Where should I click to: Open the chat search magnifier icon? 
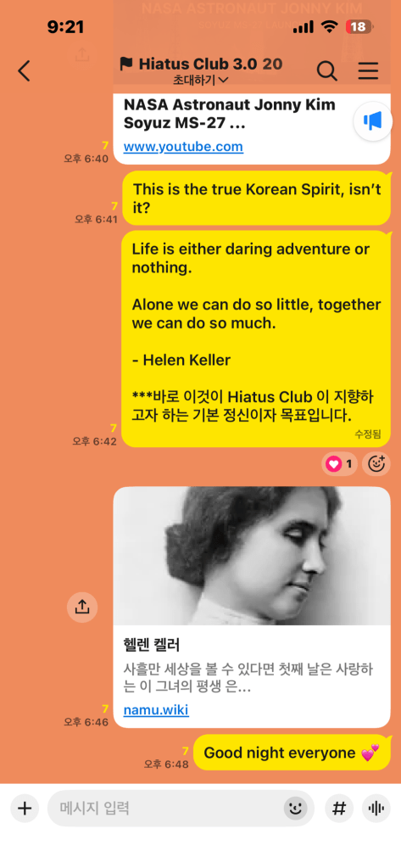327,71
